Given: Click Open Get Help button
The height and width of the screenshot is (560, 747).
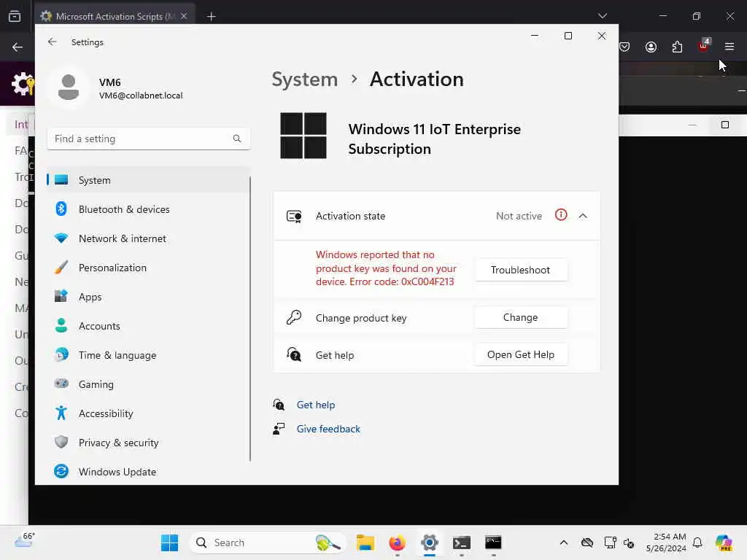Looking at the screenshot, I should pos(521,355).
